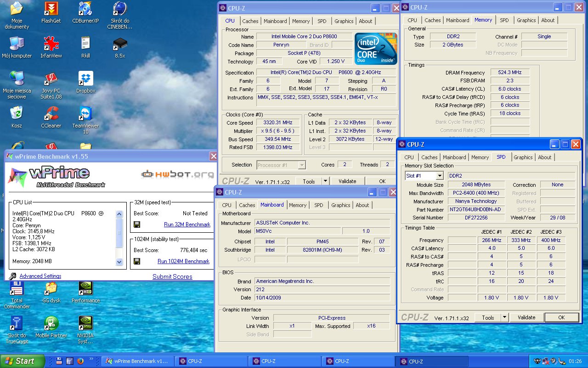Open the Tools dropdown arrow in the SPD window
Screen dimensions: 588x368
504,317
